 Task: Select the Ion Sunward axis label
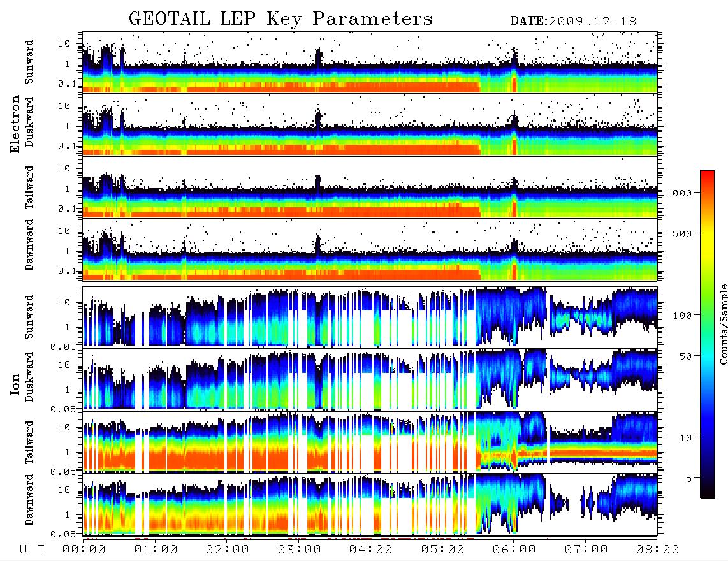(29, 317)
